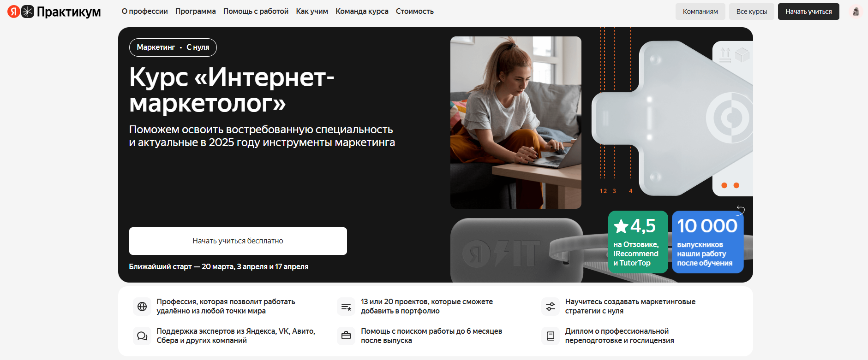Open Помощь с работой navigation item
The width and height of the screenshot is (868, 360).
(256, 12)
